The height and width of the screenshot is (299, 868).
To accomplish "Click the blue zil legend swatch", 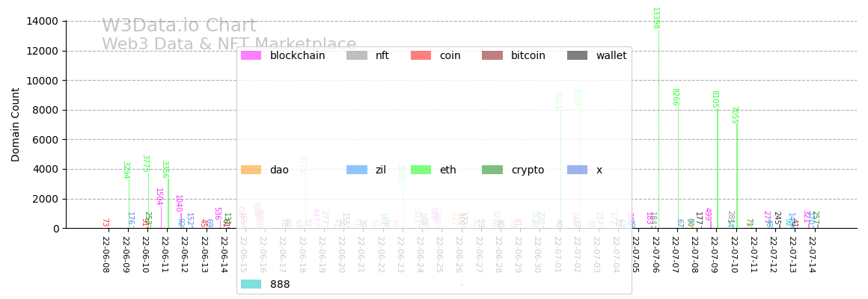I will pos(357,170).
